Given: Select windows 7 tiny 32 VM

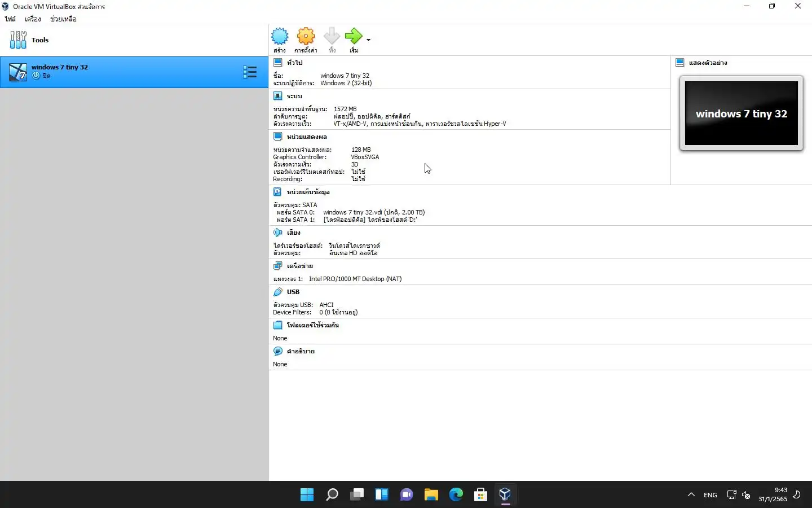Looking at the screenshot, I should pyautogui.click(x=134, y=72).
